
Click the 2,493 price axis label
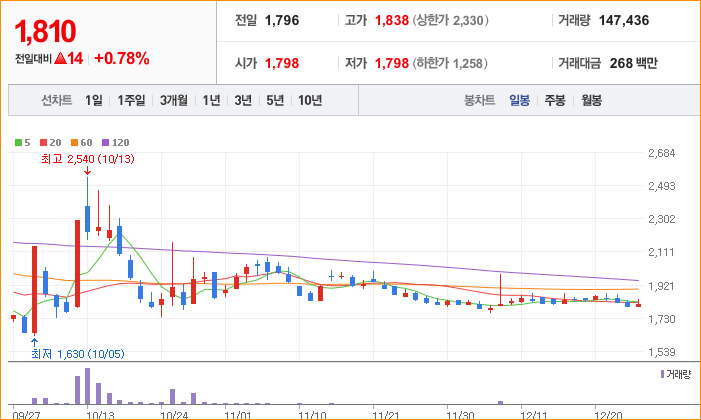pyautogui.click(x=662, y=186)
